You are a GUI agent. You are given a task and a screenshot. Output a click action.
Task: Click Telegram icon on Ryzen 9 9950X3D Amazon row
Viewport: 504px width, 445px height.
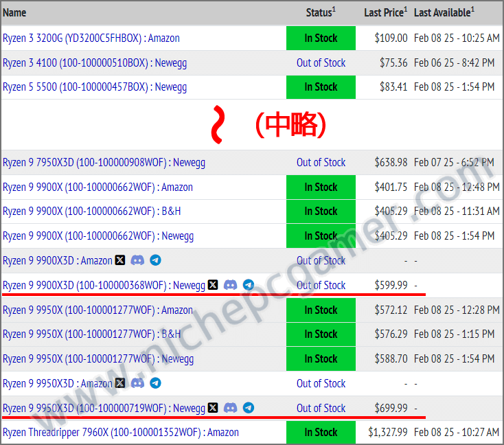pyautogui.click(x=156, y=383)
